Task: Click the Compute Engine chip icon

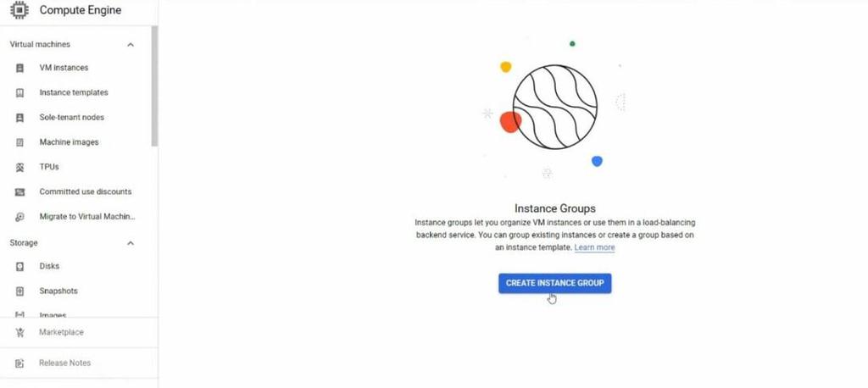Action: click(x=19, y=10)
